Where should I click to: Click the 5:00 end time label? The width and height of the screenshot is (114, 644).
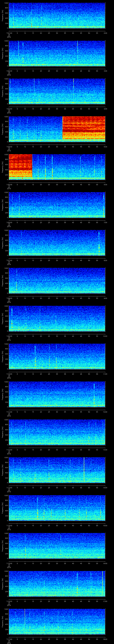pyautogui.click(x=105, y=147)
